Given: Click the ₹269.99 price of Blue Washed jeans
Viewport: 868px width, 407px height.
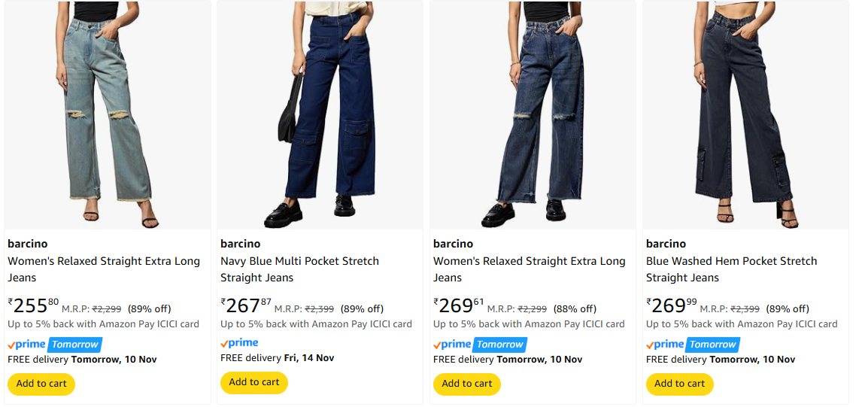Looking at the screenshot, I should click(672, 305).
